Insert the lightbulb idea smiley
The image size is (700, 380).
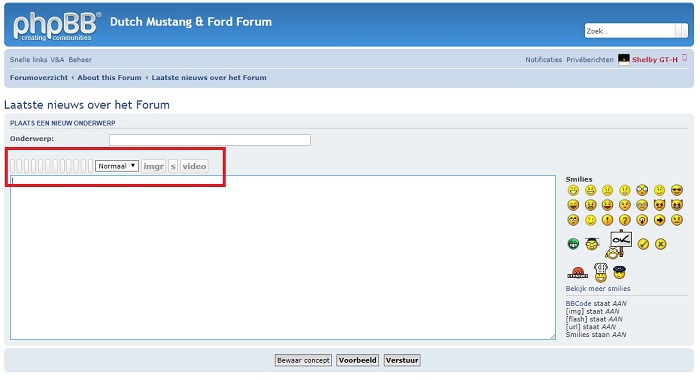pyautogui.click(x=642, y=220)
